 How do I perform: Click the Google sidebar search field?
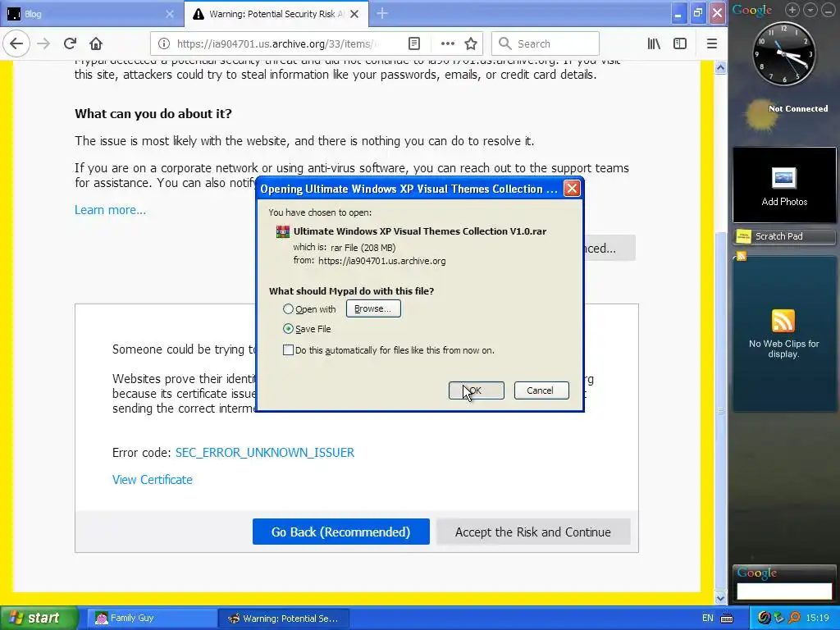pyautogui.click(x=784, y=591)
